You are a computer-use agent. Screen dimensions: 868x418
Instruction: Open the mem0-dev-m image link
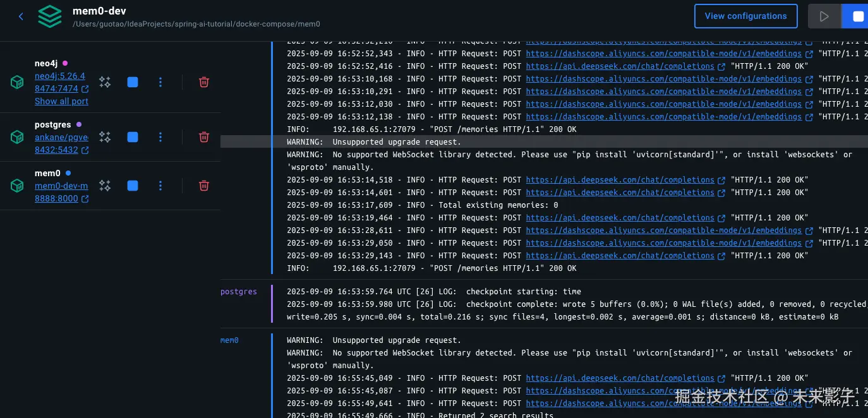tap(61, 186)
